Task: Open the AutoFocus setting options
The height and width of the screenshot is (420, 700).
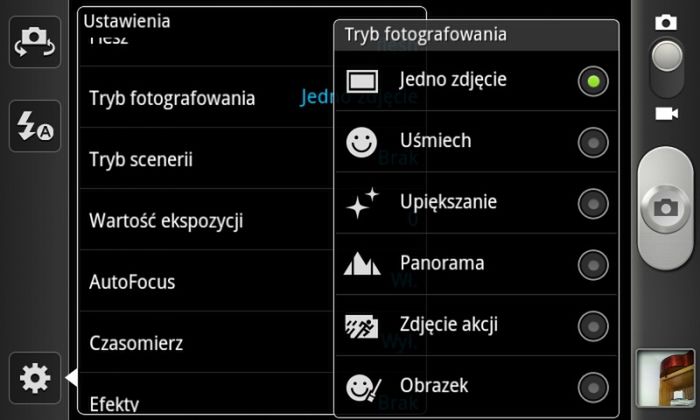Action: point(132,282)
